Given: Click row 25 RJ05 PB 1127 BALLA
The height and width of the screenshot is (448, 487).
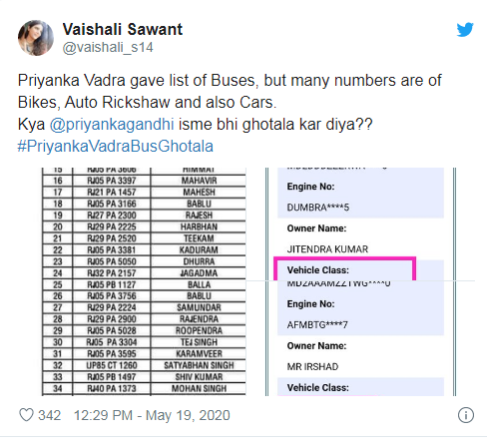Looking at the screenshot, I should tap(144, 284).
